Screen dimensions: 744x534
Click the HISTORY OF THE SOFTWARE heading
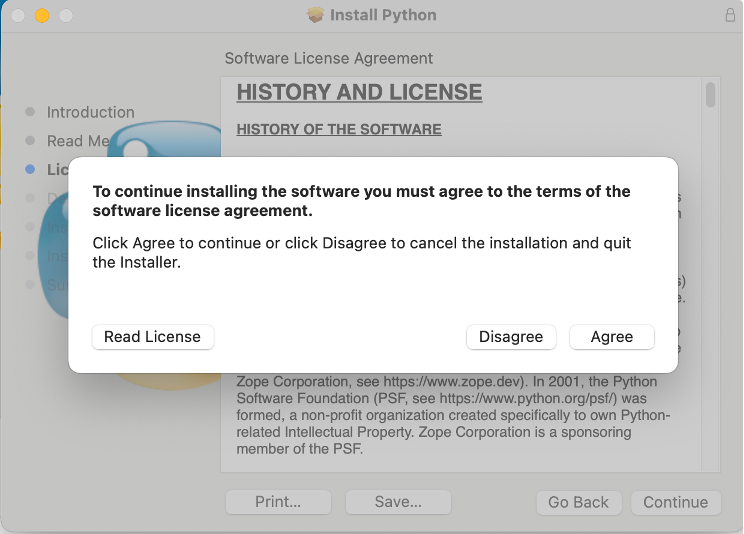point(339,129)
